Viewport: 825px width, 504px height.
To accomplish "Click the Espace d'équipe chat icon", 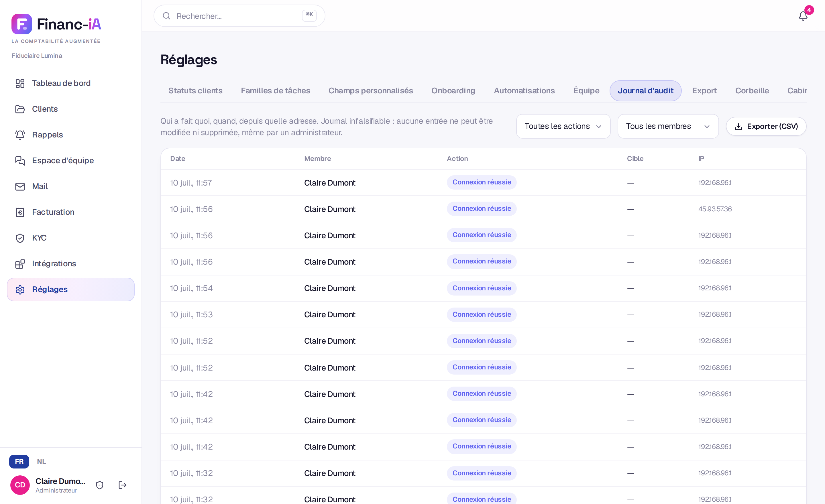I will [20, 161].
